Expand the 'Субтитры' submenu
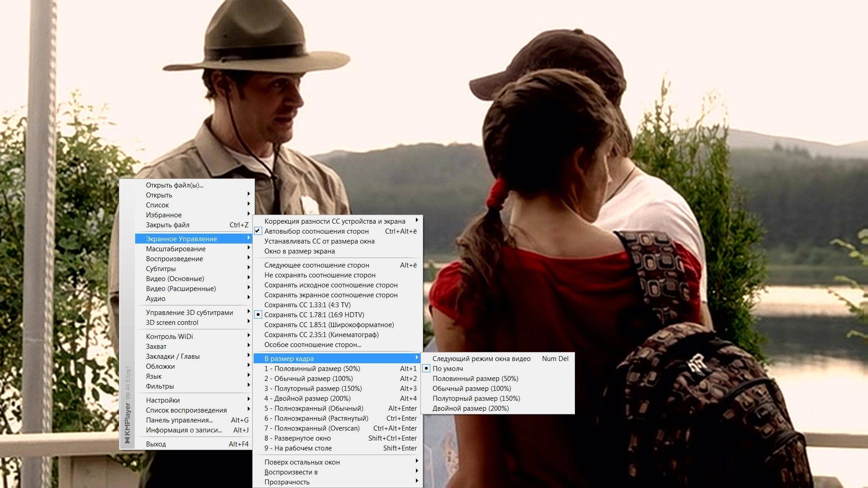Screen dimensions: 868x488 click(x=193, y=268)
